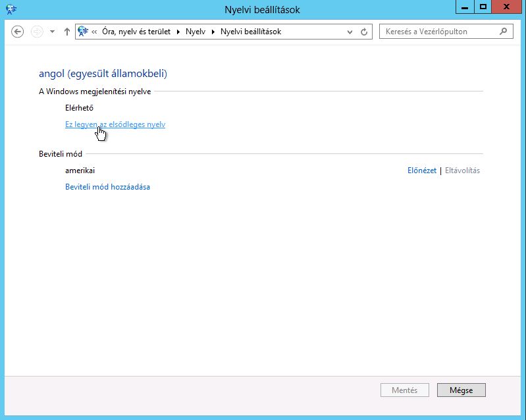Open the 'Előnézet' keyboard preview link
This screenshot has height=420, width=526.
(x=422, y=171)
